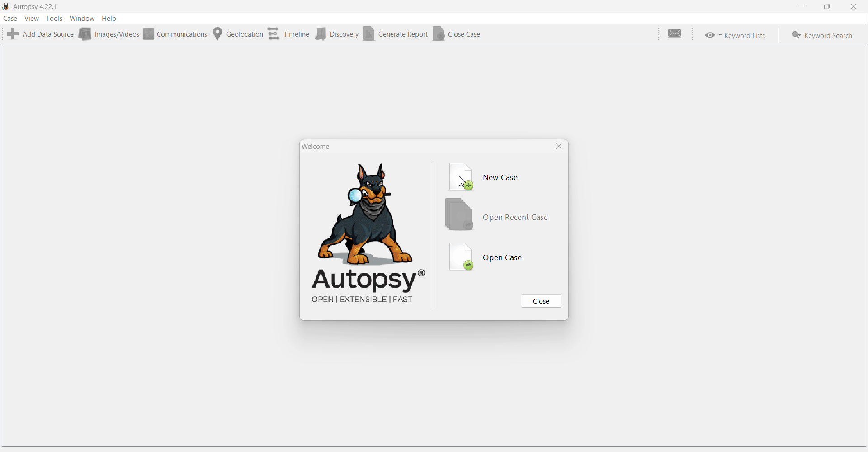Open the Help menu
This screenshot has height=452, width=868.
pos(109,19)
